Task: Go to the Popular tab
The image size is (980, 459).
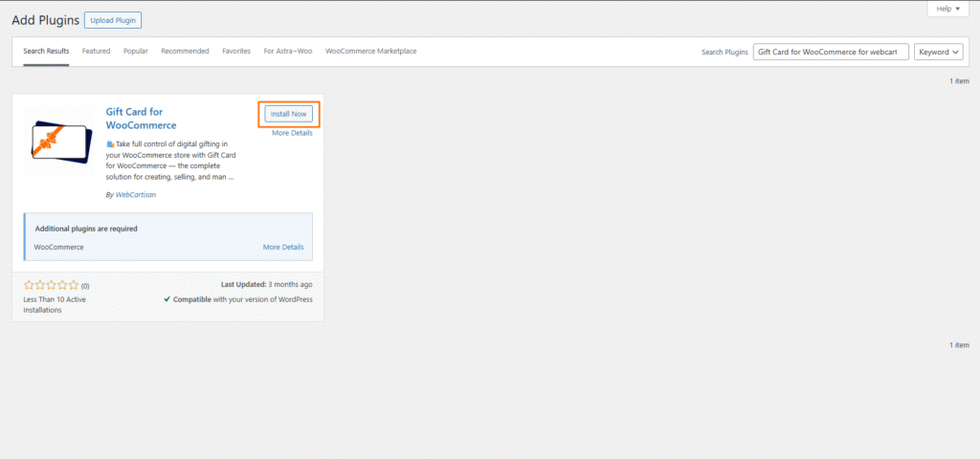Action: (x=135, y=51)
